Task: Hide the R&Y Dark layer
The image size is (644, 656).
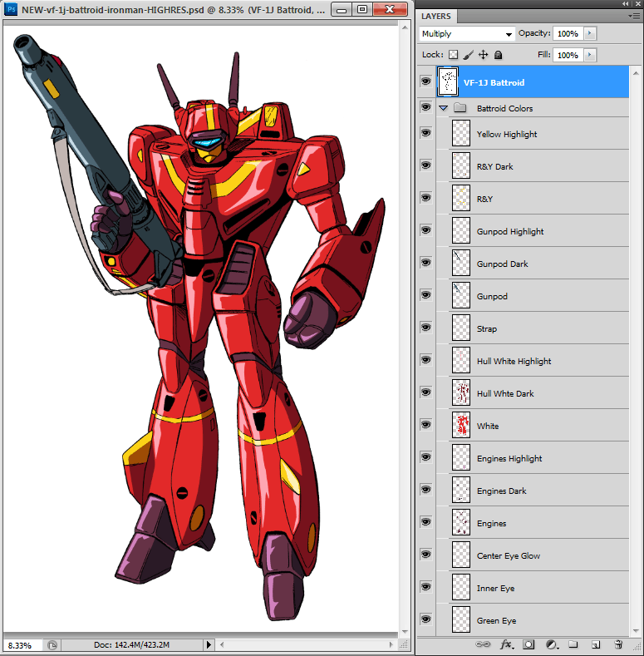Action: [425, 165]
